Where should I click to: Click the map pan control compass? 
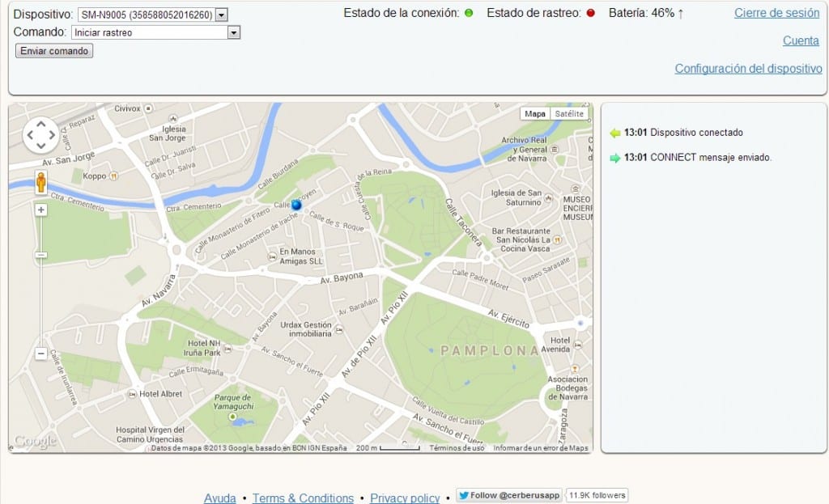pos(40,135)
